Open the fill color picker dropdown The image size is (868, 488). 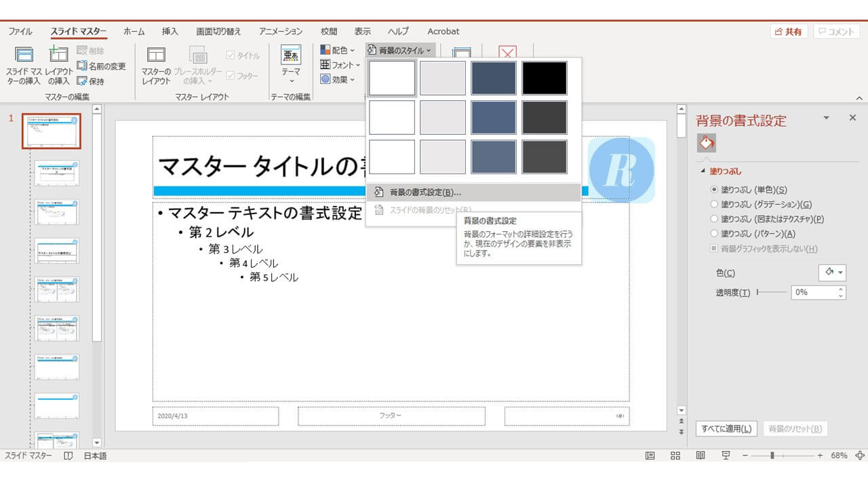833,272
